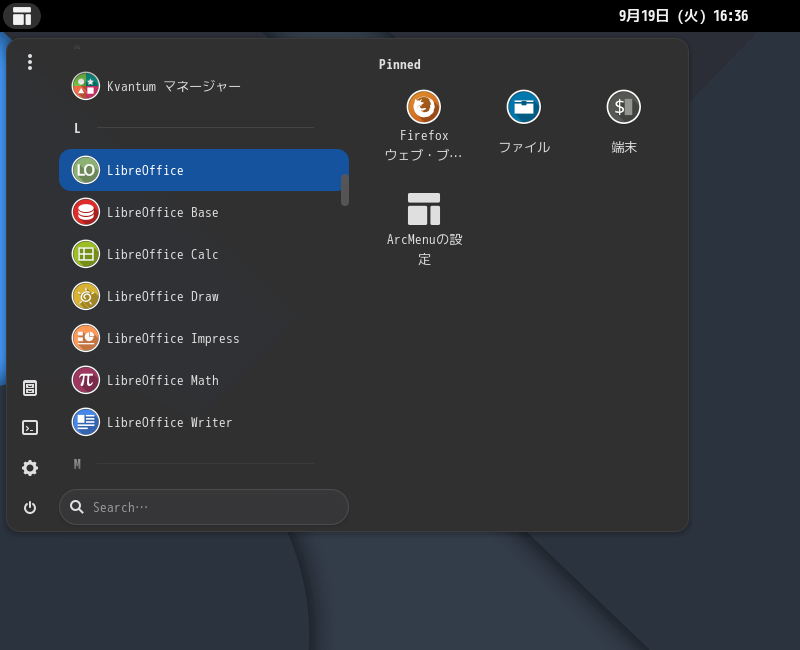This screenshot has width=800, height=650.
Task: Open the power options icon
Action: (30, 507)
